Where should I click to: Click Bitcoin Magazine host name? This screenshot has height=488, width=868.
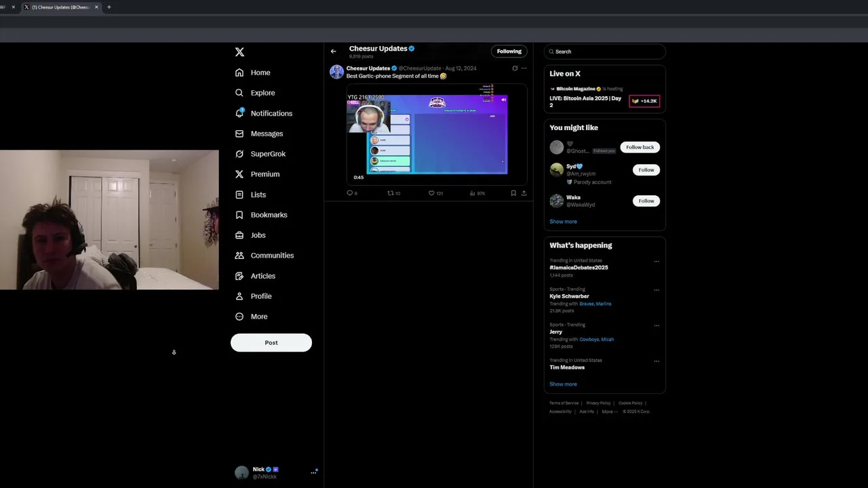(x=576, y=89)
